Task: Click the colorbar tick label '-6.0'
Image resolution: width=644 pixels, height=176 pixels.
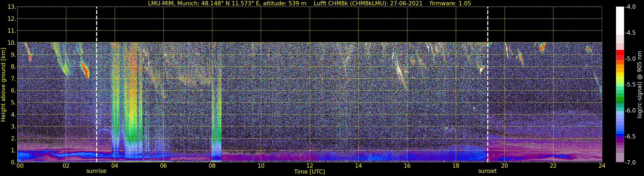Action: (630, 110)
